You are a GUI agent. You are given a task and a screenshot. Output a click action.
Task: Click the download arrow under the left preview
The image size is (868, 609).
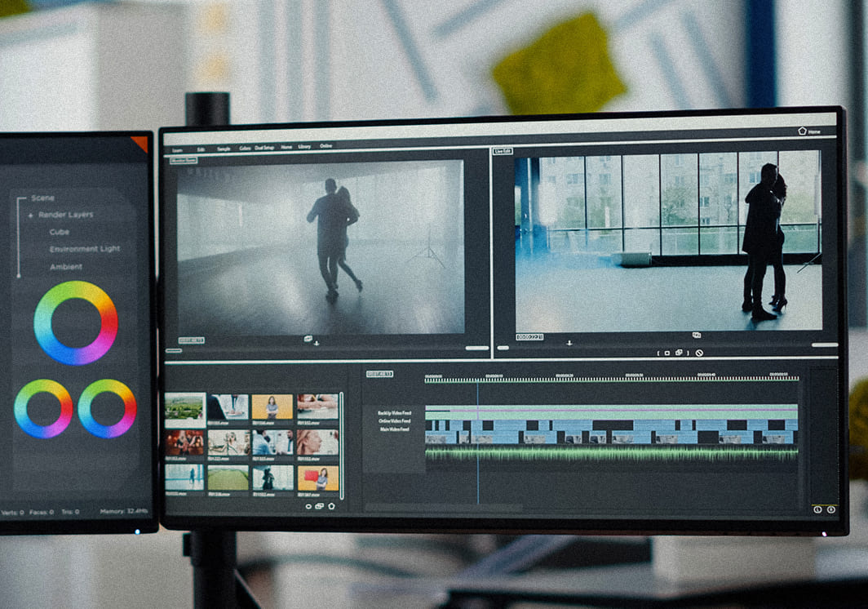click(317, 343)
